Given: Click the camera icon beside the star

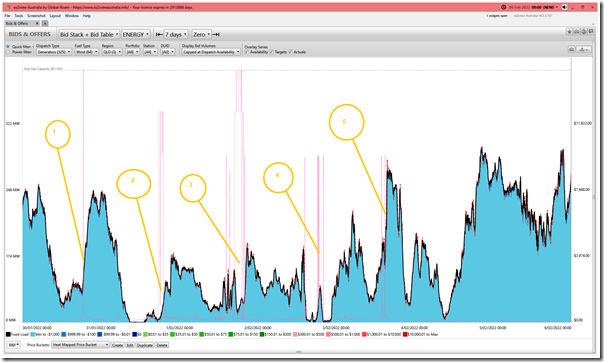Looking at the screenshot, I should pyautogui.click(x=576, y=32).
